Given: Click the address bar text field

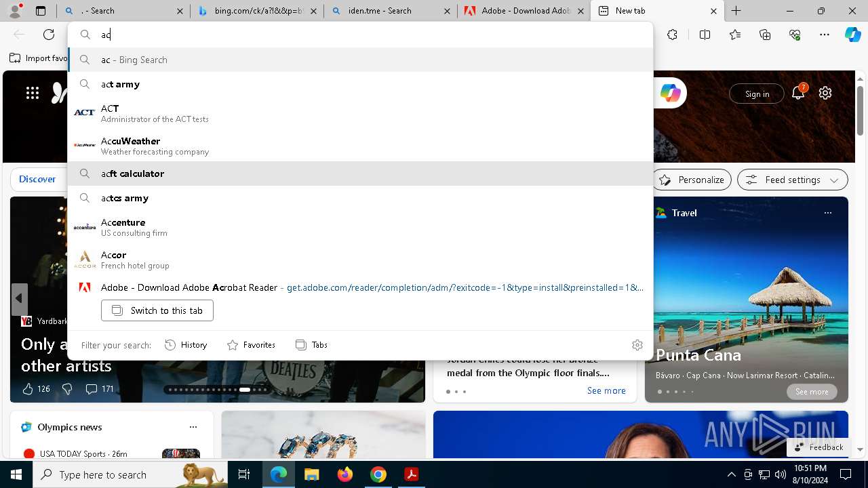Looking at the screenshot, I should 361,35.
